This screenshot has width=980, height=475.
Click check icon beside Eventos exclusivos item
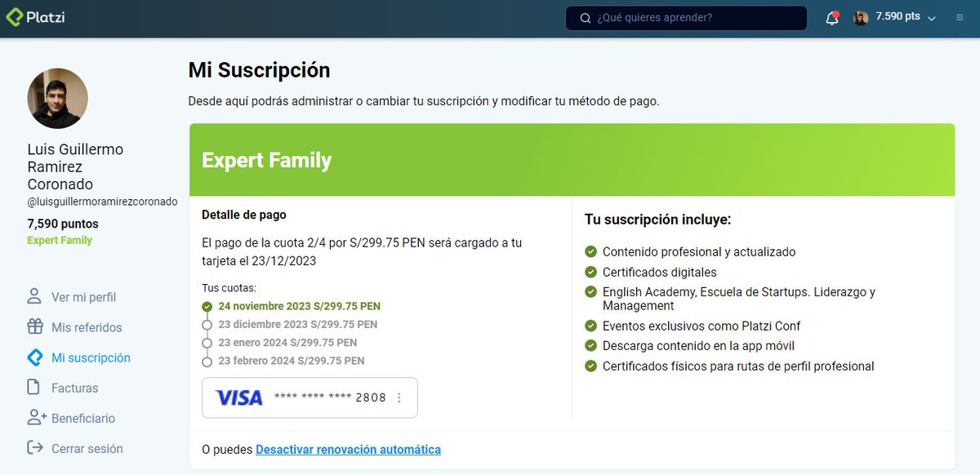pos(591,326)
